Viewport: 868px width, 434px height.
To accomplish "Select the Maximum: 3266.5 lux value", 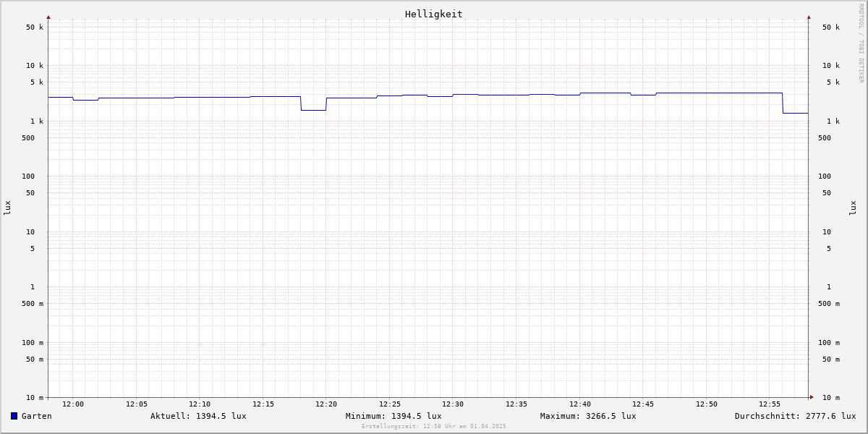I will [x=588, y=416].
